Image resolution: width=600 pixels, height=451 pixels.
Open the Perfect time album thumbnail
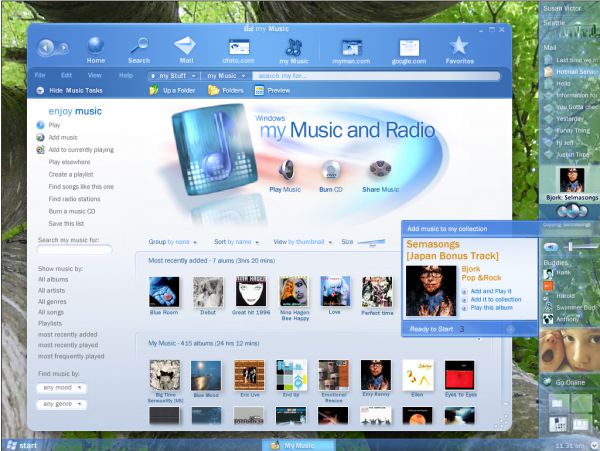pos(377,292)
